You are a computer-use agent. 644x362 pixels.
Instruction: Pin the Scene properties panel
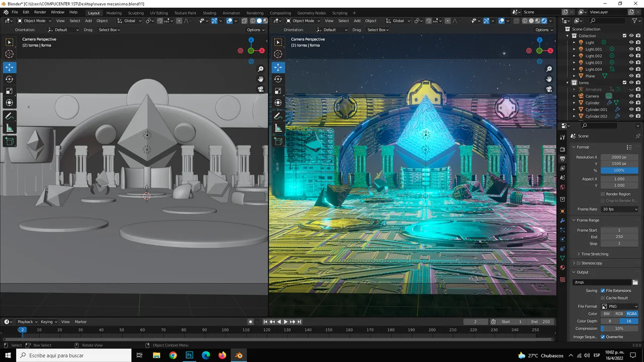point(638,136)
